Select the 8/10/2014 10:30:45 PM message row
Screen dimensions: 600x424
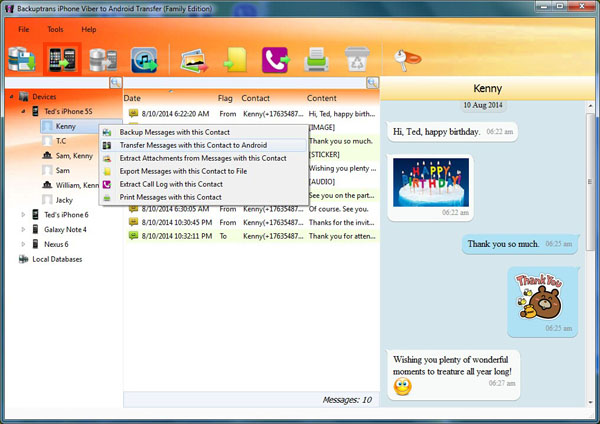pos(251,222)
